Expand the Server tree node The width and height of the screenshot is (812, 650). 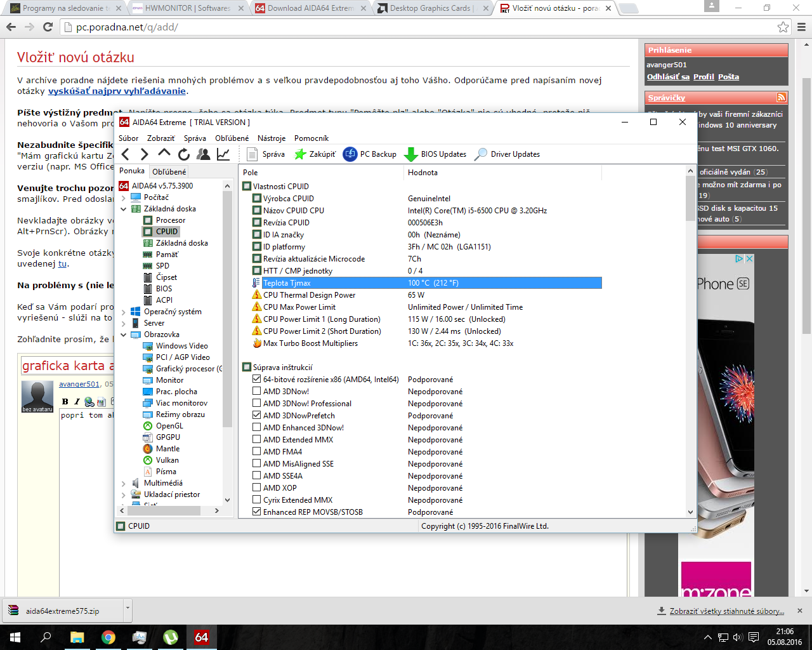click(x=124, y=323)
